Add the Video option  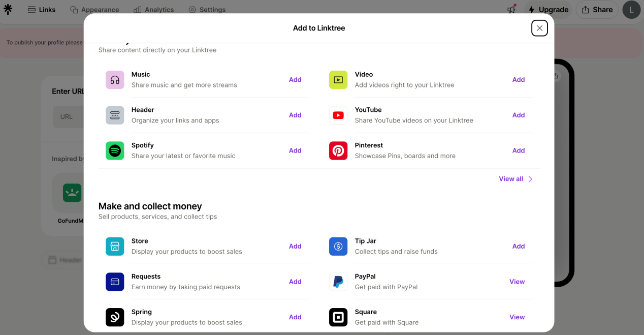click(x=519, y=80)
